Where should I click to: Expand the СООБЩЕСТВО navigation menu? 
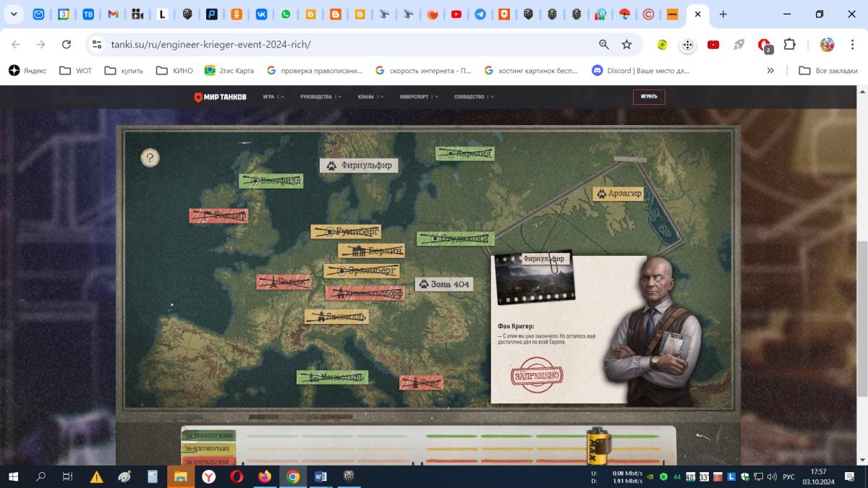click(x=474, y=97)
